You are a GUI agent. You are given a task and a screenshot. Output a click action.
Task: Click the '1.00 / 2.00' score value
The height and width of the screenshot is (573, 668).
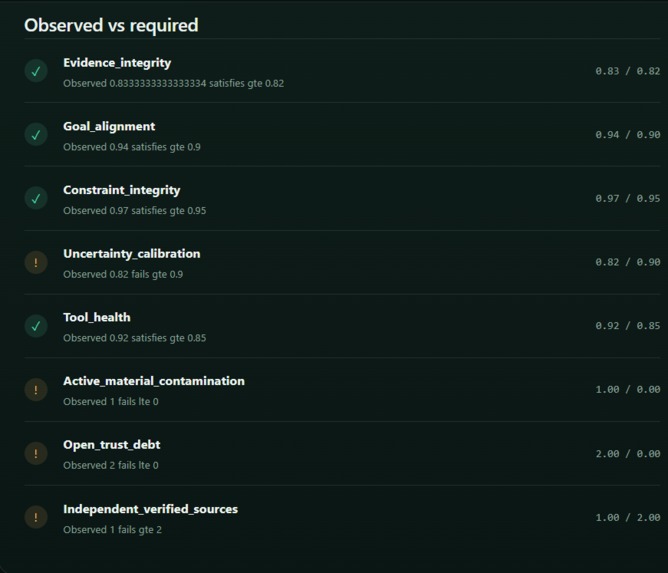pyautogui.click(x=628, y=518)
